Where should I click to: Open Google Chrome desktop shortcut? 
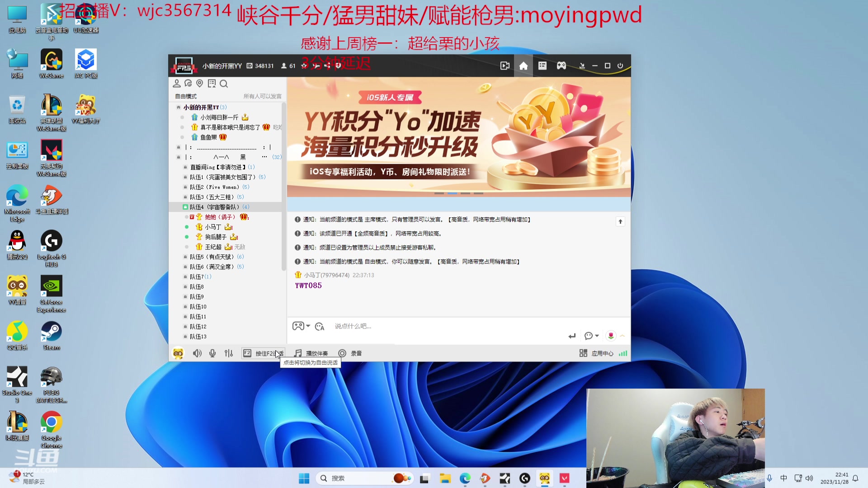pyautogui.click(x=51, y=430)
